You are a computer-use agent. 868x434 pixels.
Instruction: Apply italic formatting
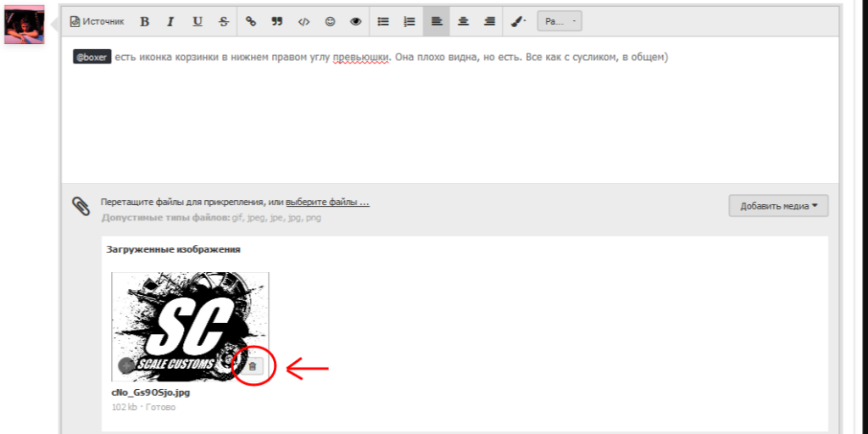170,21
